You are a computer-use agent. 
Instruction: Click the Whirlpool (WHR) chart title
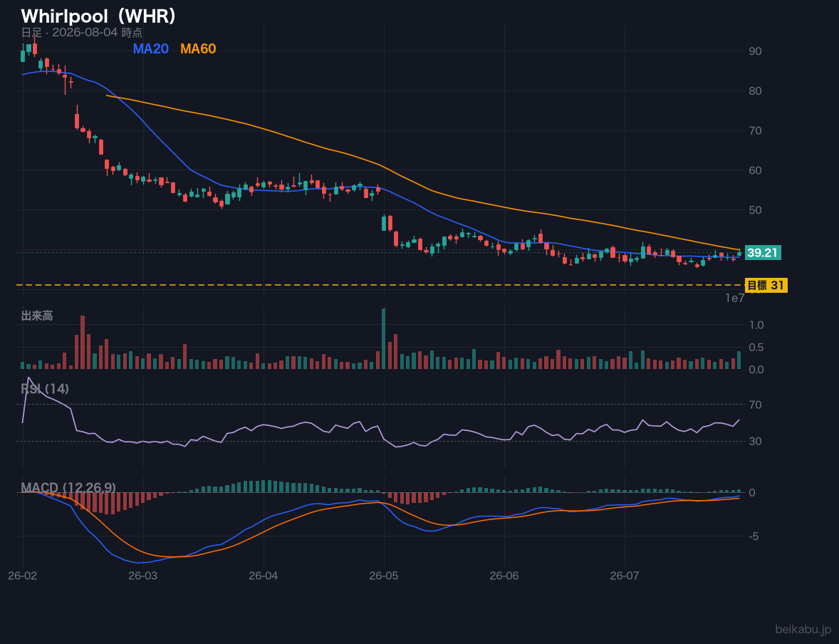[98, 16]
